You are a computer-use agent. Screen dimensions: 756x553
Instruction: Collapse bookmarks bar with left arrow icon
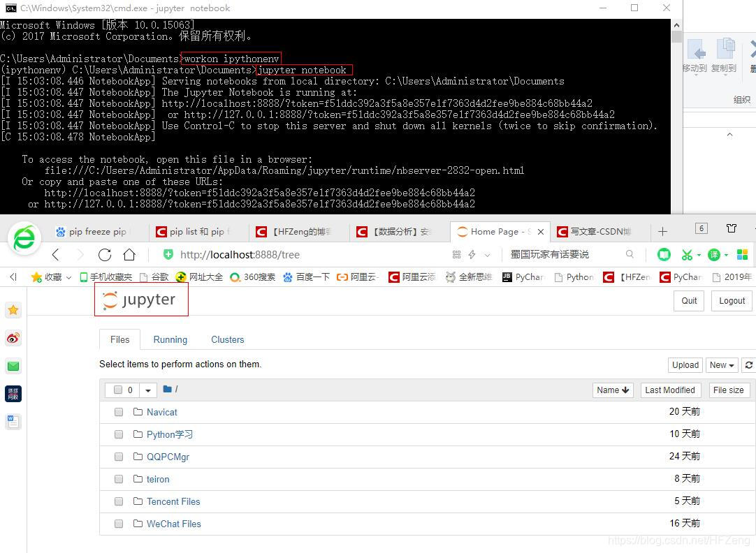pyautogui.click(x=13, y=276)
